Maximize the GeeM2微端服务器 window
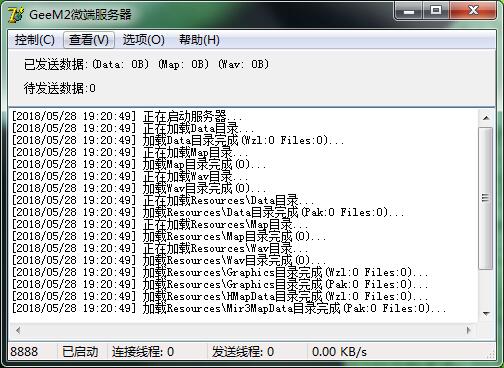Screen dimensions: 504x368 [436, 11]
